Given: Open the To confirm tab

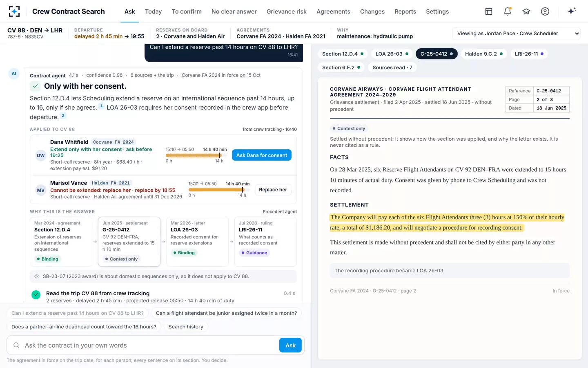Looking at the screenshot, I should point(187,11).
